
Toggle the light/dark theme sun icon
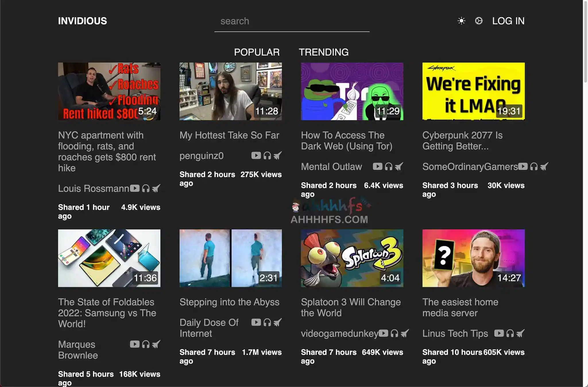(461, 21)
